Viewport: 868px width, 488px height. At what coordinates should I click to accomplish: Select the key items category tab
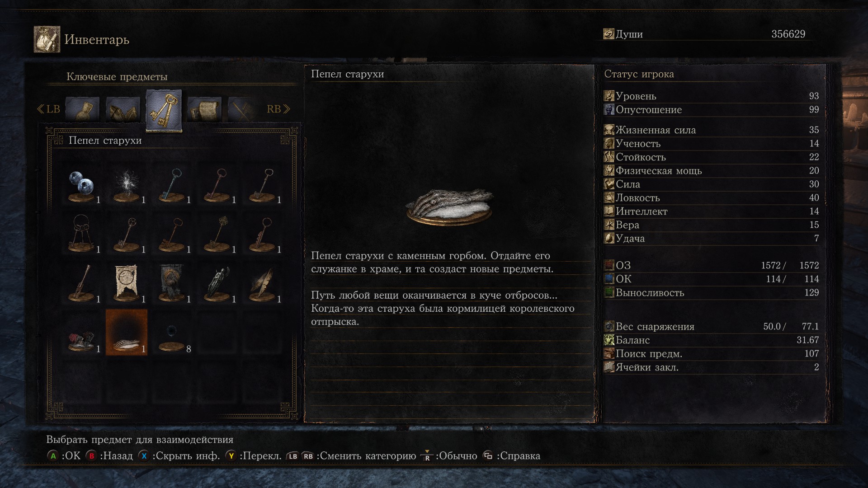coord(164,110)
